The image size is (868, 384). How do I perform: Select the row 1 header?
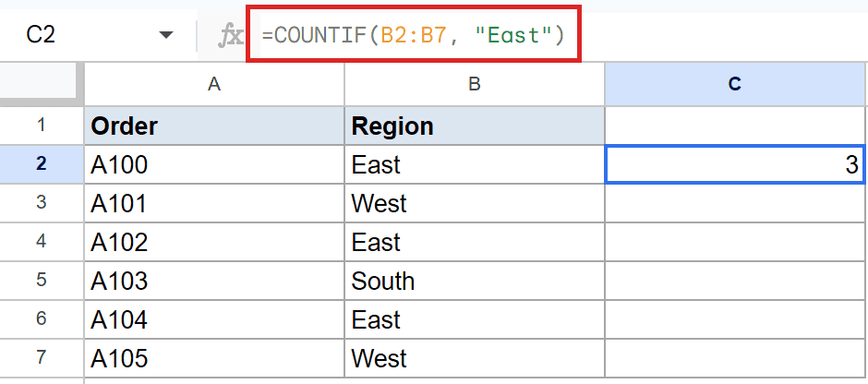(x=42, y=126)
